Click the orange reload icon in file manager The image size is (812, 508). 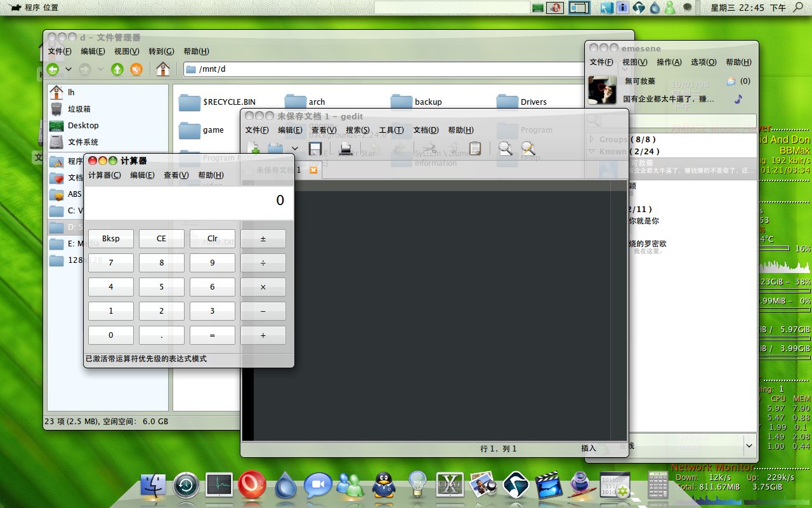(x=136, y=69)
